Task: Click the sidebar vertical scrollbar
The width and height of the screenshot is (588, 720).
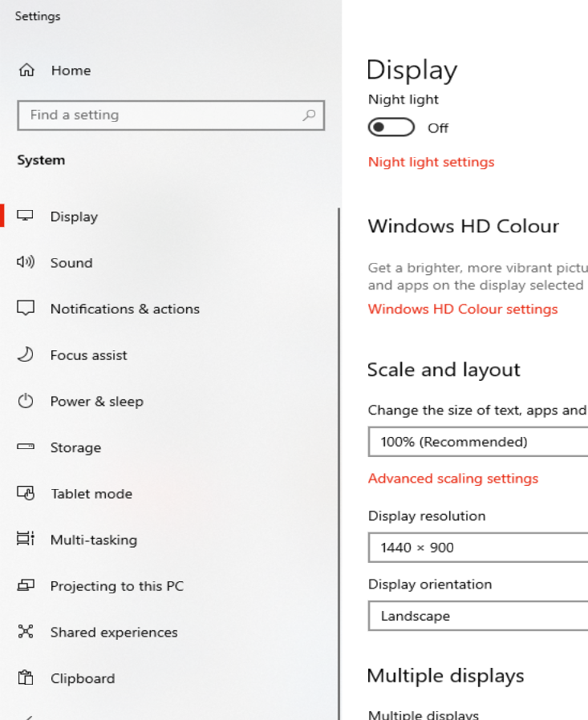Action: pyautogui.click(x=339, y=463)
